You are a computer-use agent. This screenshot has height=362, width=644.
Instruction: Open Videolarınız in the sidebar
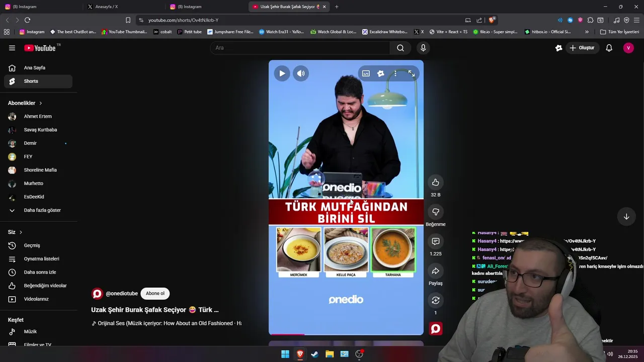click(38, 299)
